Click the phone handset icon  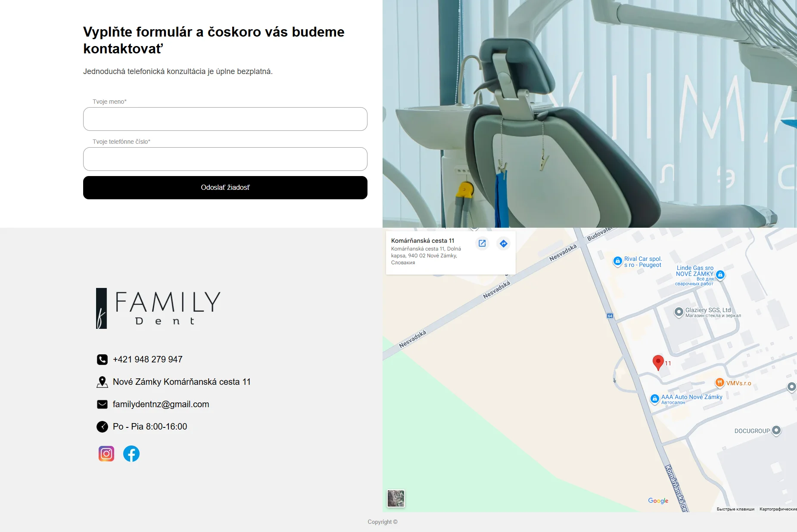(102, 359)
